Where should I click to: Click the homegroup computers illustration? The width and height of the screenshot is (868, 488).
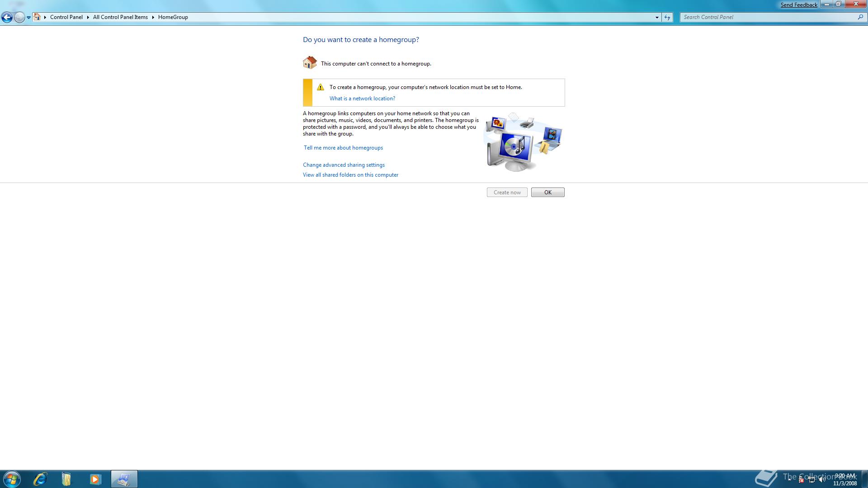pyautogui.click(x=524, y=141)
